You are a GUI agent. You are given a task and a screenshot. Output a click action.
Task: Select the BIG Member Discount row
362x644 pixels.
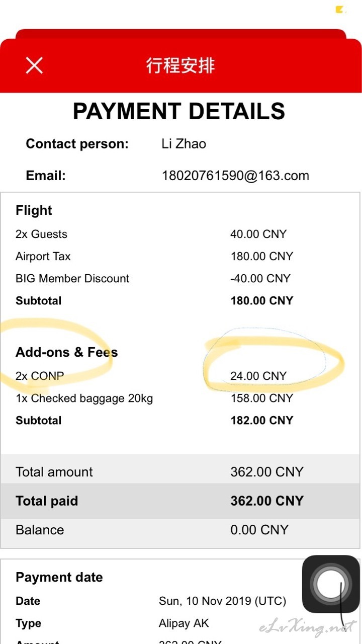180,278
